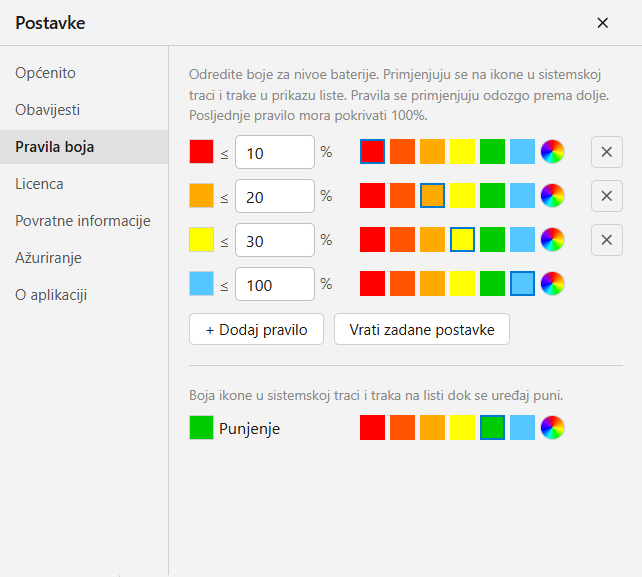Delete the 10% color rule
The width and height of the screenshot is (642, 577).
607,152
